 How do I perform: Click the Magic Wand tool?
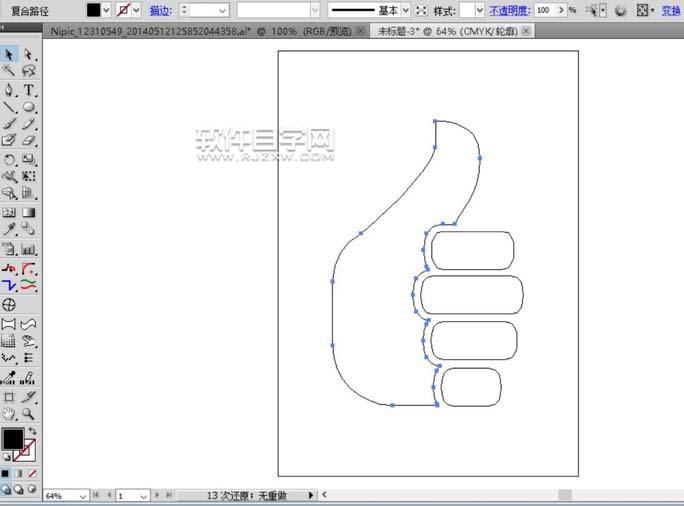click(9, 72)
